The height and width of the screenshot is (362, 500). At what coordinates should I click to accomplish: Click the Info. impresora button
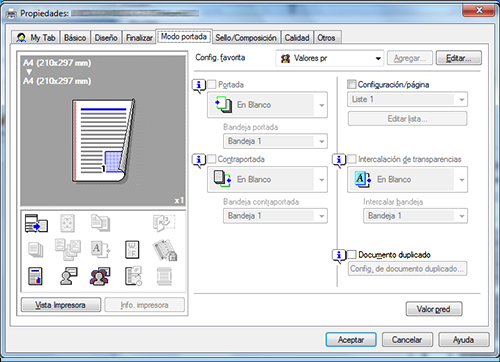pyautogui.click(x=144, y=305)
